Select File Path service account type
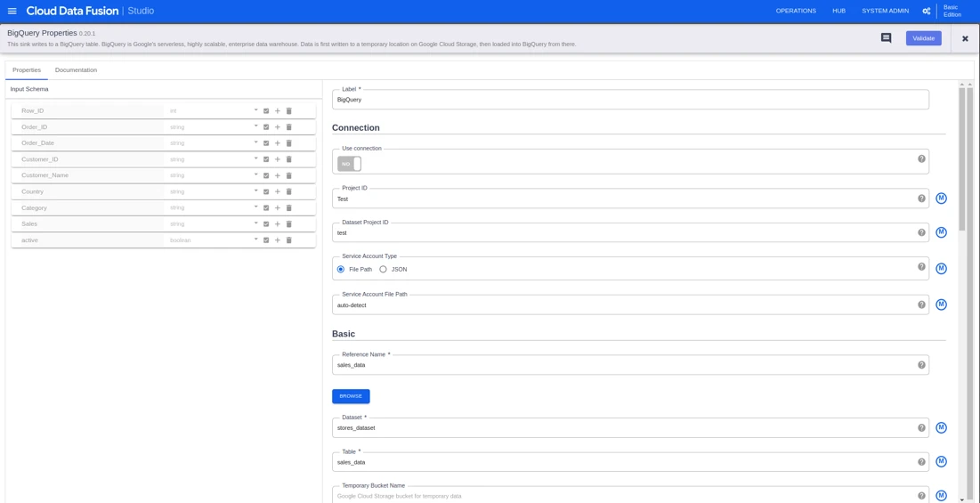 (341, 270)
